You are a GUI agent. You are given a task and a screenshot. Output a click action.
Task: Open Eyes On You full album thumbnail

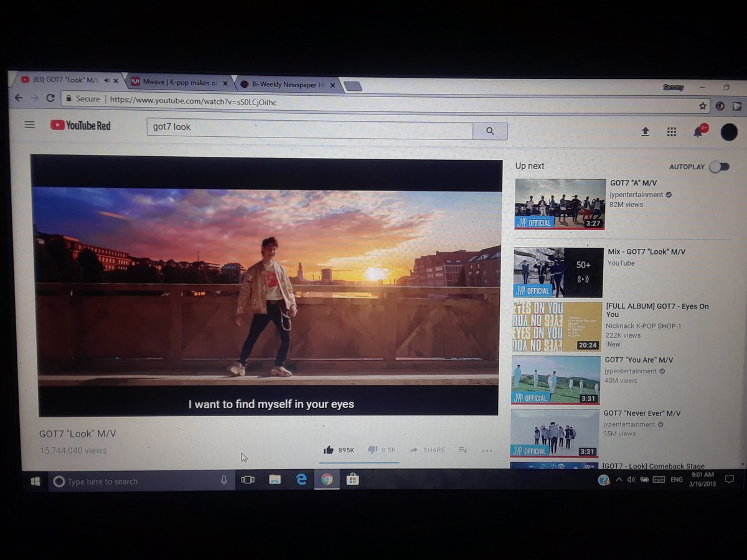point(557,327)
